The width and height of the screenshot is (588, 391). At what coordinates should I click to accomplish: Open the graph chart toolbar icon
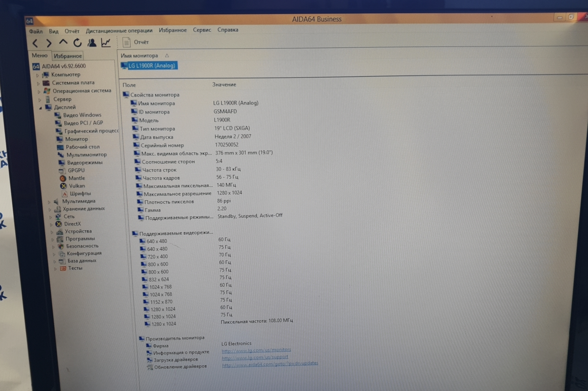tap(106, 43)
